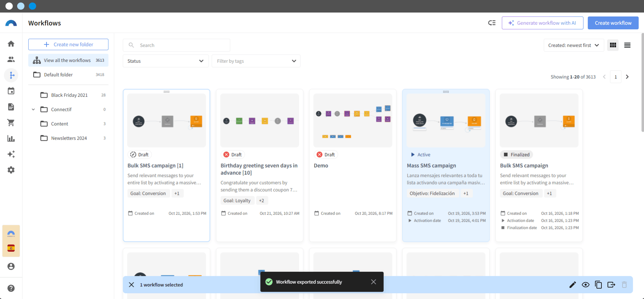Switch to list view
The image size is (644, 299).
[627, 45]
